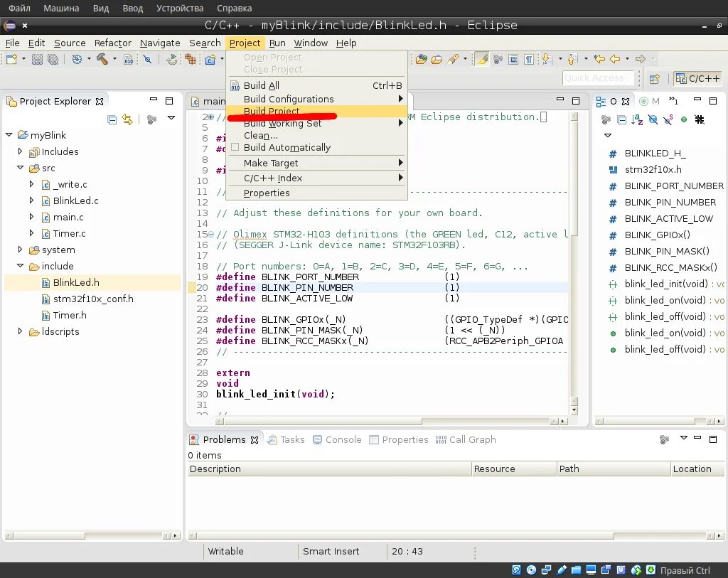Viewport: 728px width, 578px height.
Task: Click the Quick Access search field
Action: [598, 78]
